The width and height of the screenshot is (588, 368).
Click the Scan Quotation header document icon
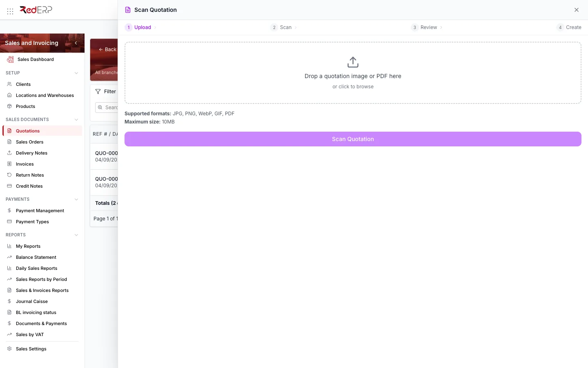pos(128,10)
